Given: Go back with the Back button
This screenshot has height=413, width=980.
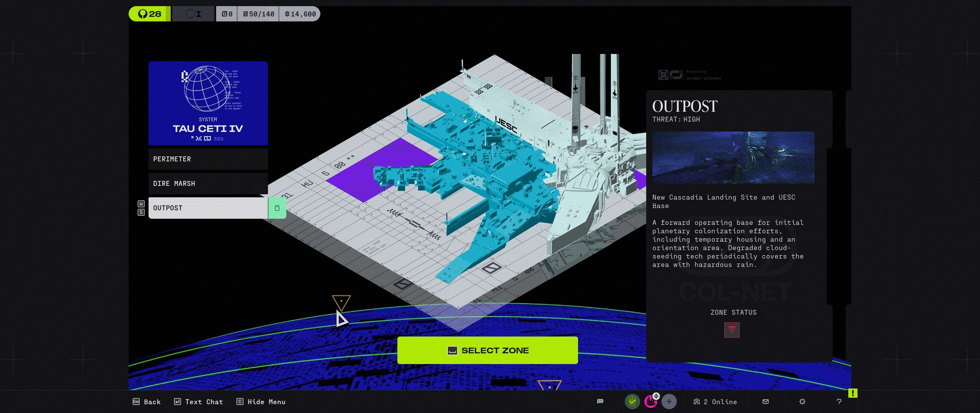Looking at the screenshot, I should [x=147, y=402].
